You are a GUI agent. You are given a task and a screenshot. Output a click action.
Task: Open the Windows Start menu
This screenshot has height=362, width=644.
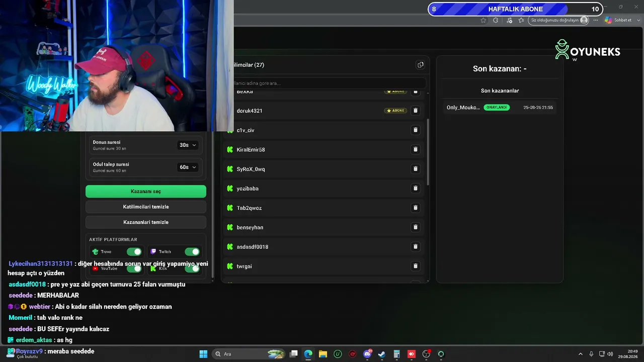tap(203, 354)
